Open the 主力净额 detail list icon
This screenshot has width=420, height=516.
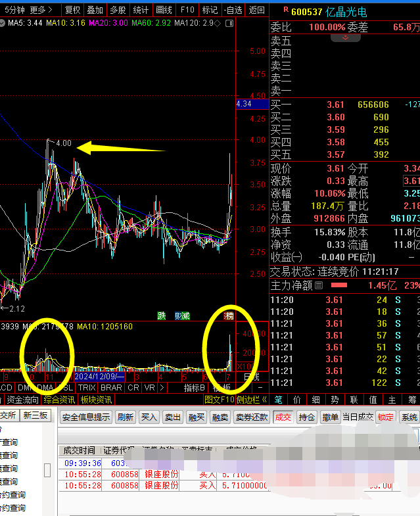pos(319,285)
